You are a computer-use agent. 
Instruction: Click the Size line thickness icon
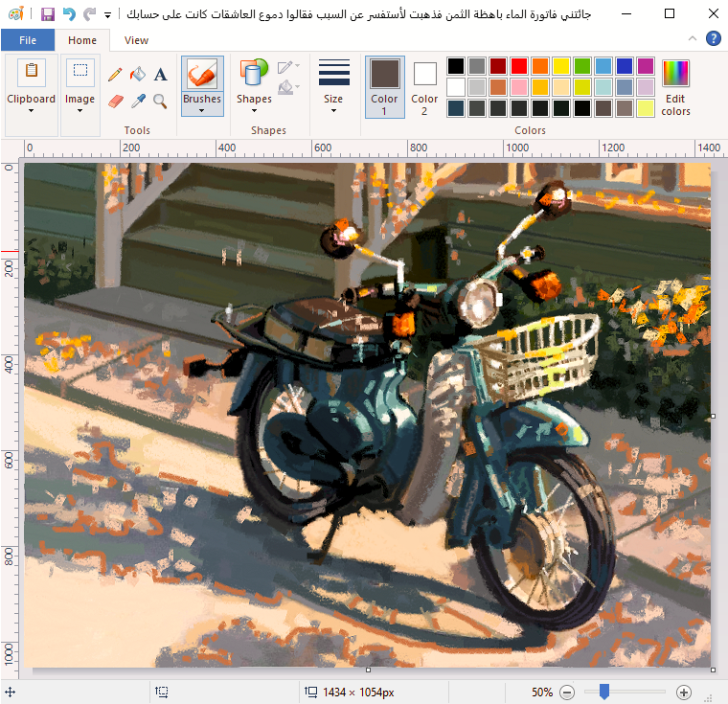tap(333, 73)
